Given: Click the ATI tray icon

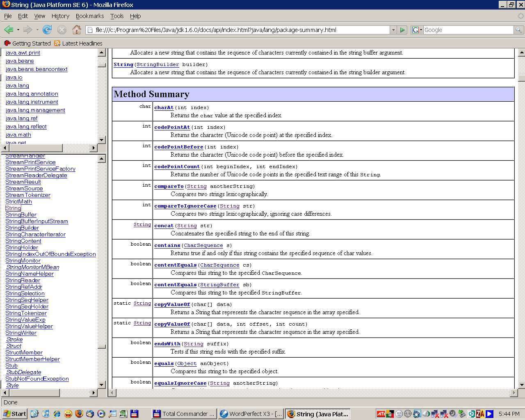Looking at the screenshot, I should point(381,414).
